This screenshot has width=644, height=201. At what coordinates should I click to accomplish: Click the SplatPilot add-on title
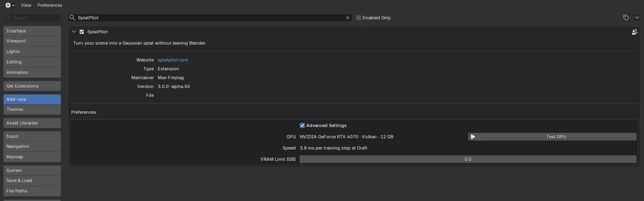point(97,32)
